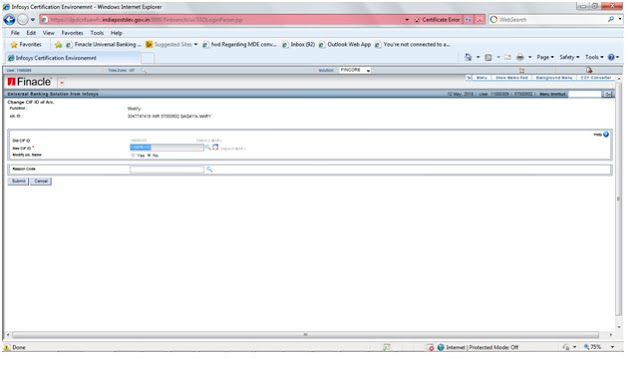Open the Inbox (92) favorite link

298,44
